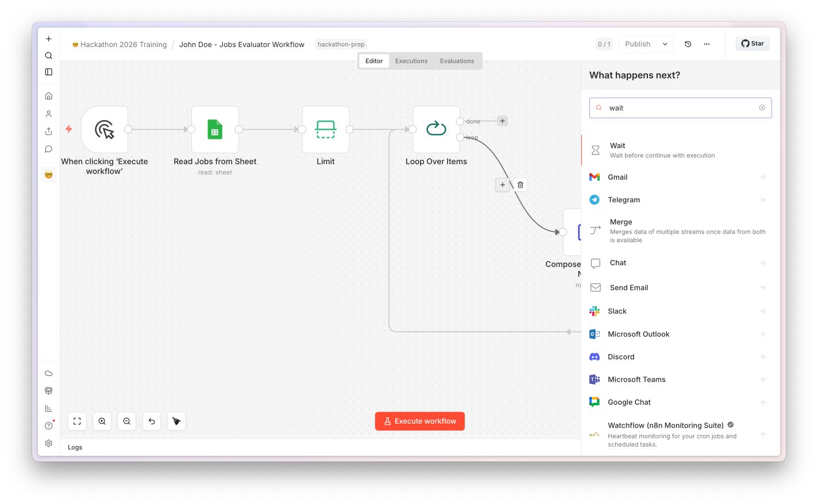This screenshot has height=504, width=818.
Task: Toggle the sidebar panel icon
Action: coord(49,72)
